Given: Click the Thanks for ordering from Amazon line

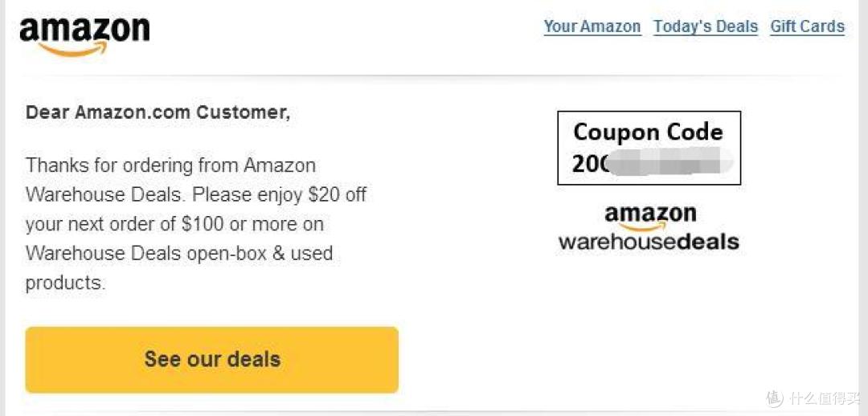Looking at the screenshot, I should click(x=170, y=165).
